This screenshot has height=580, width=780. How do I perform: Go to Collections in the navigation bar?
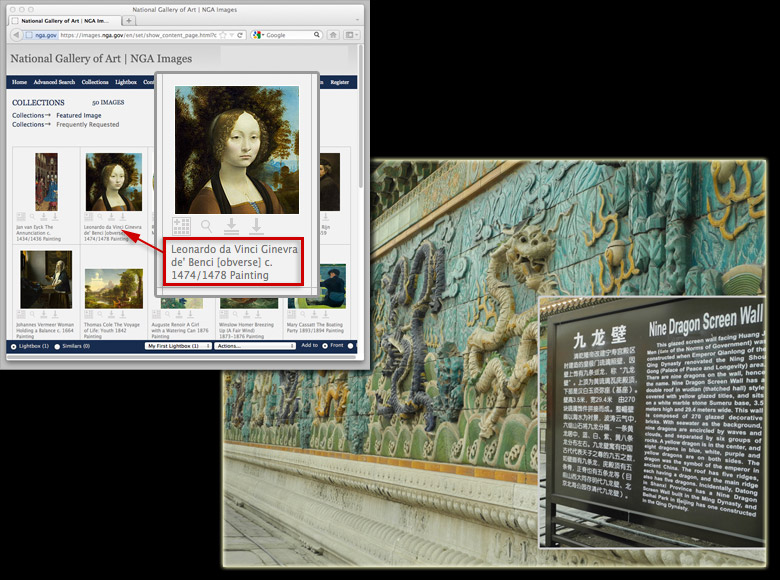point(95,82)
